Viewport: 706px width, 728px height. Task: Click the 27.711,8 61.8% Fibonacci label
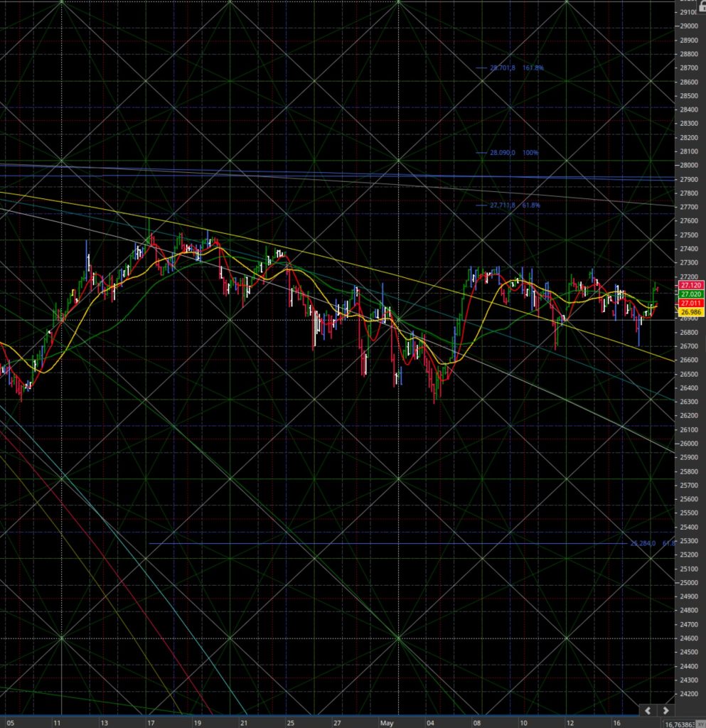point(515,205)
